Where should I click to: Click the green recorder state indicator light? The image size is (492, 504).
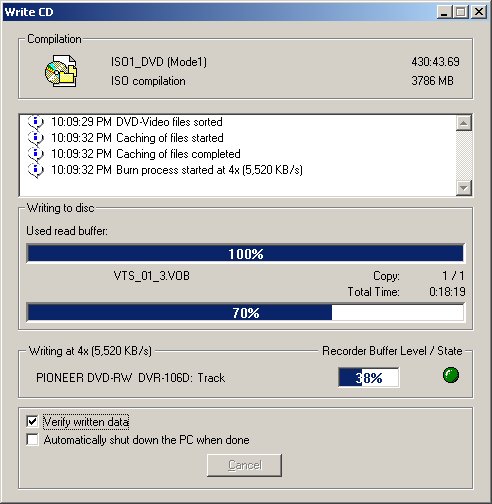[x=451, y=375]
